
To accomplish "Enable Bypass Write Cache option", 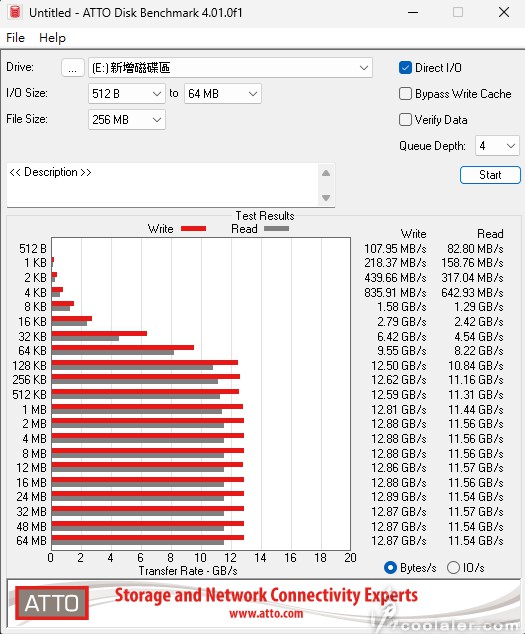I will [405, 94].
